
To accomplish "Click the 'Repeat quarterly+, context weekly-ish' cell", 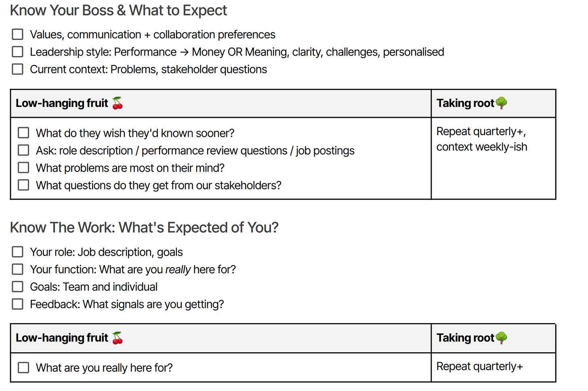I will click(493, 158).
